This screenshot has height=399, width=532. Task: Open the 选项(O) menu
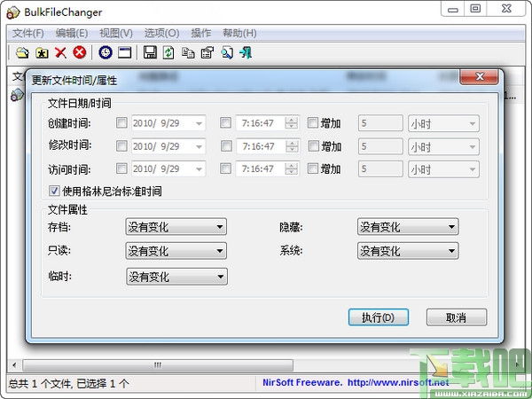161,34
